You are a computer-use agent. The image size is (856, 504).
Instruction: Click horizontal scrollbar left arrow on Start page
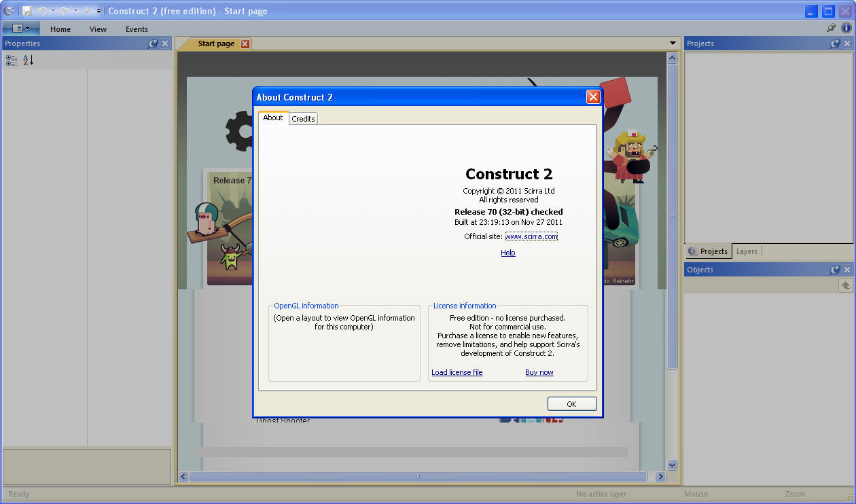coord(183,477)
